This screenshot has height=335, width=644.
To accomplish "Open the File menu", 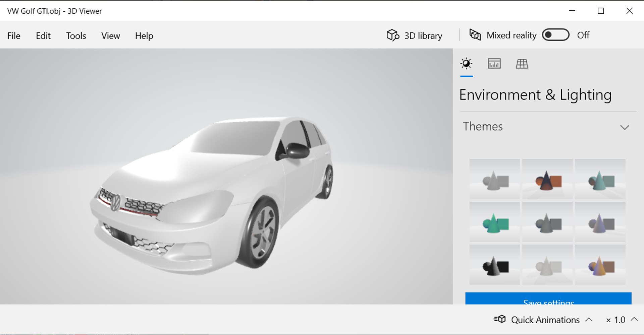I will click(x=14, y=36).
